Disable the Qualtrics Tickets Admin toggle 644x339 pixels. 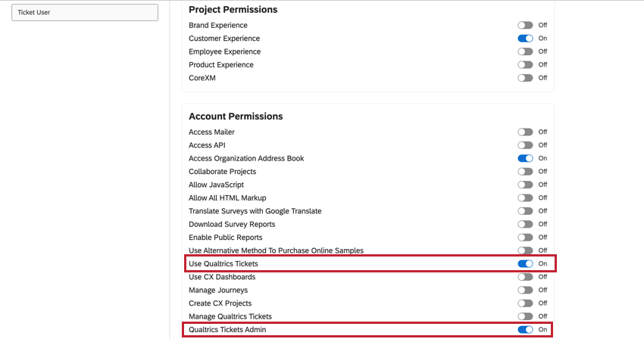525,329
